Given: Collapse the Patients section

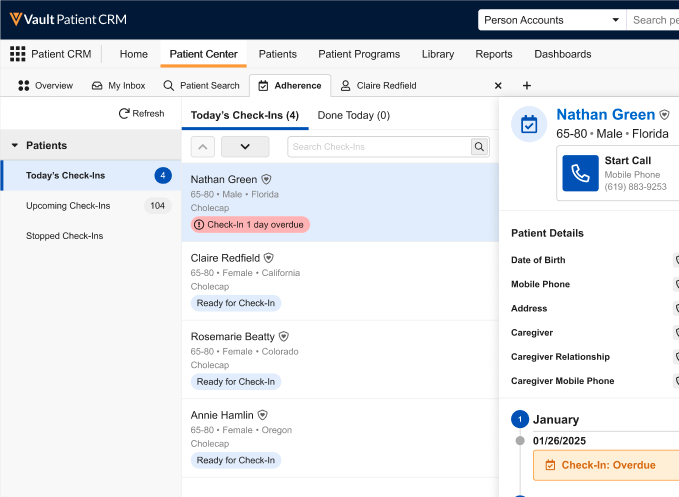Looking at the screenshot, I should tap(15, 146).
